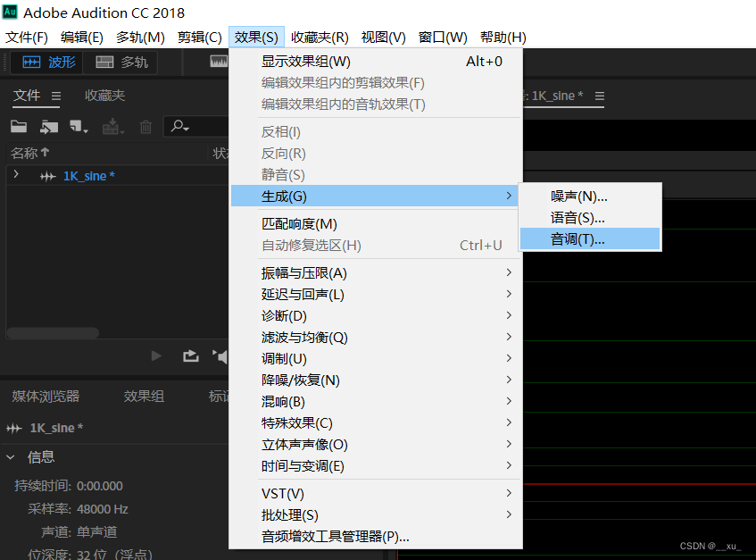Switch to the 文件 panel tab
The height and width of the screenshot is (560, 756).
click(x=27, y=96)
